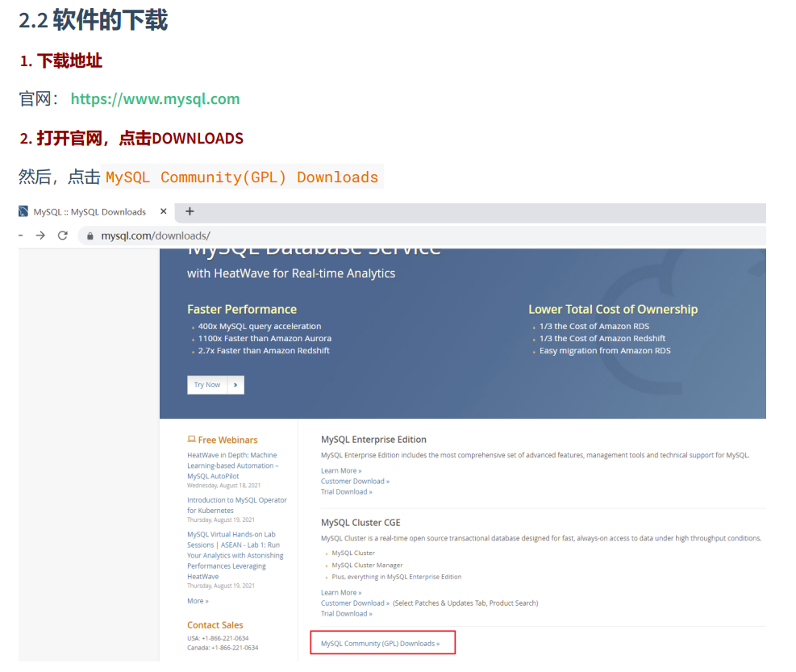Click 'with HeatWave for Real-time Analytics' text
The width and height of the screenshot is (796, 672).
[291, 273]
